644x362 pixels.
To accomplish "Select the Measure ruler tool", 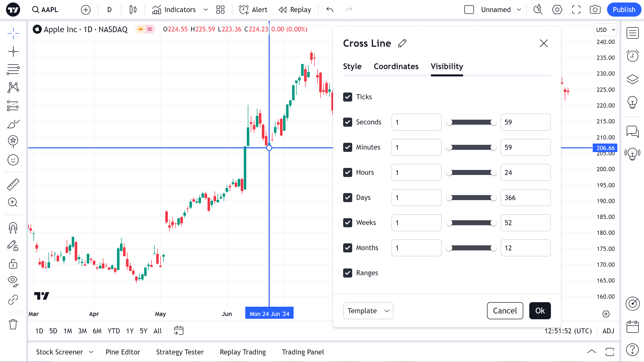I will pyautogui.click(x=13, y=184).
